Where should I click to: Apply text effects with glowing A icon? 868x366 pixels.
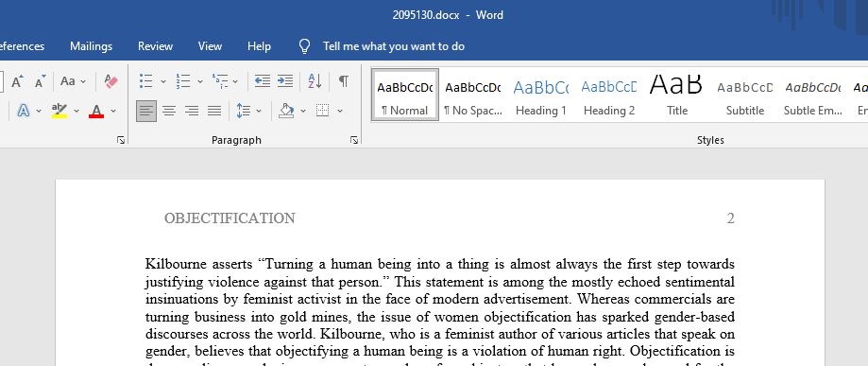(x=24, y=111)
